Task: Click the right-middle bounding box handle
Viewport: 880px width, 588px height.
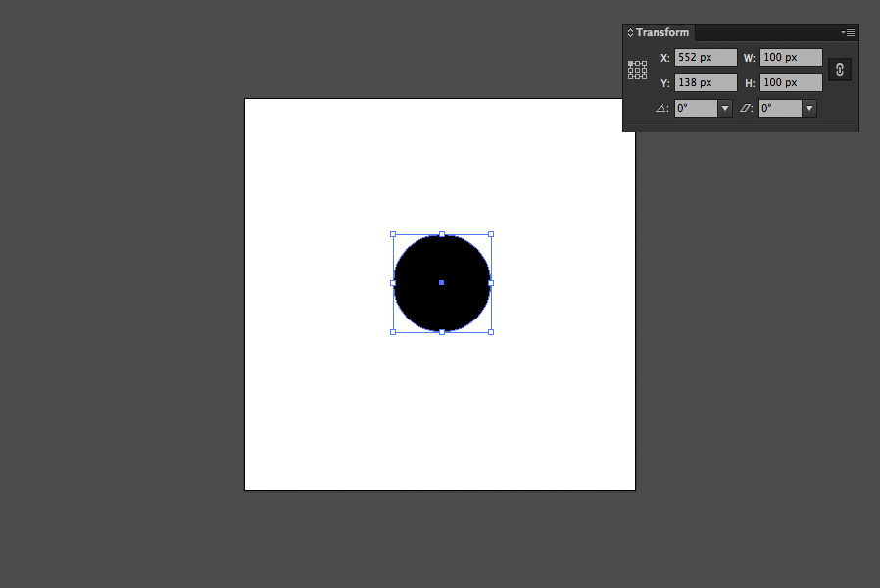Action: click(491, 283)
